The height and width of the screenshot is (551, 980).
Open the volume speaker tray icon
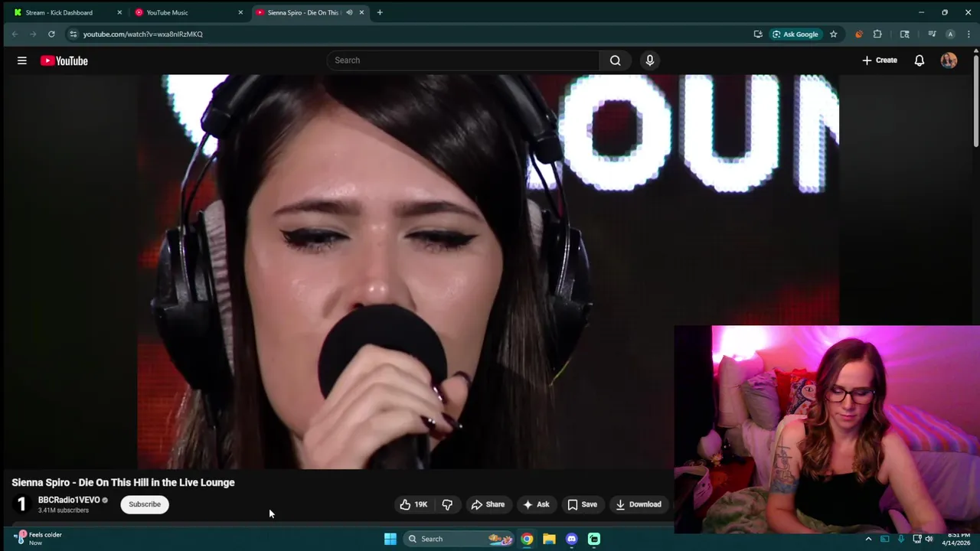click(929, 539)
